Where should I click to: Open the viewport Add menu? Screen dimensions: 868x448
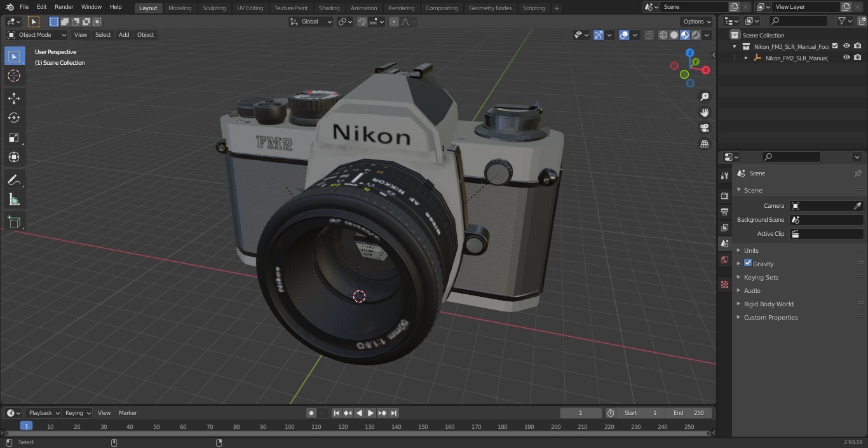[124, 35]
